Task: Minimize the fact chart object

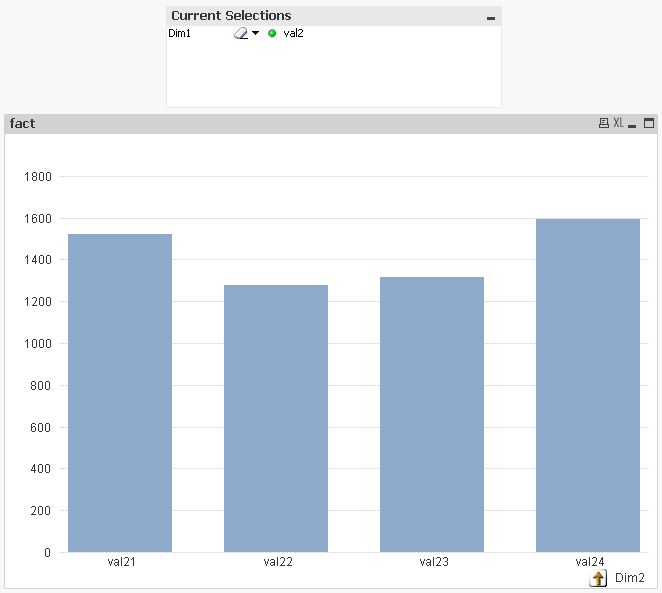Action: [632, 125]
